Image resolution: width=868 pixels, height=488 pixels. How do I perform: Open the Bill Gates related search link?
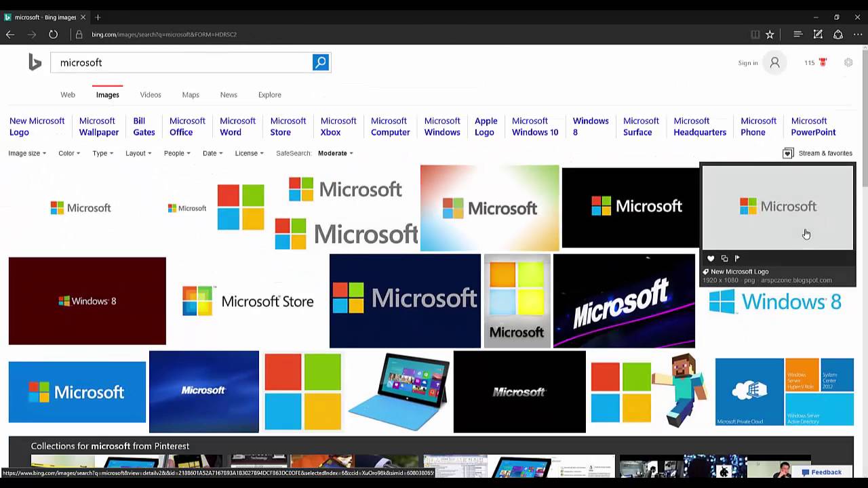tap(142, 126)
